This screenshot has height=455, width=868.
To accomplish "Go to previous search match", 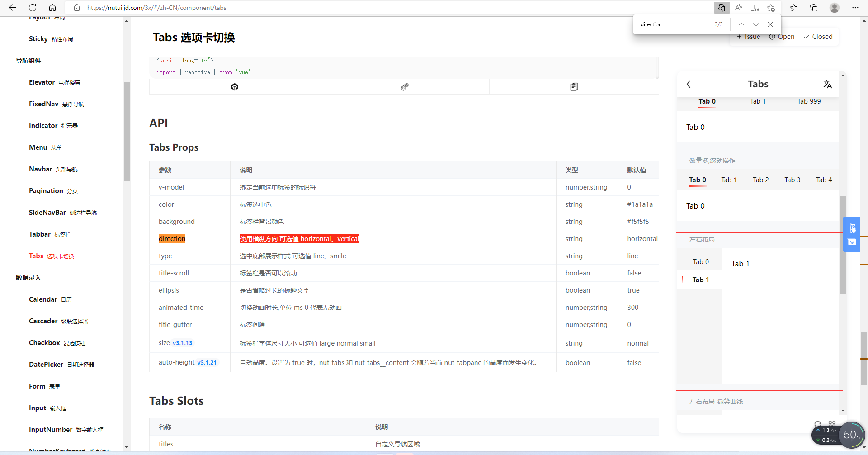I will click(x=741, y=24).
